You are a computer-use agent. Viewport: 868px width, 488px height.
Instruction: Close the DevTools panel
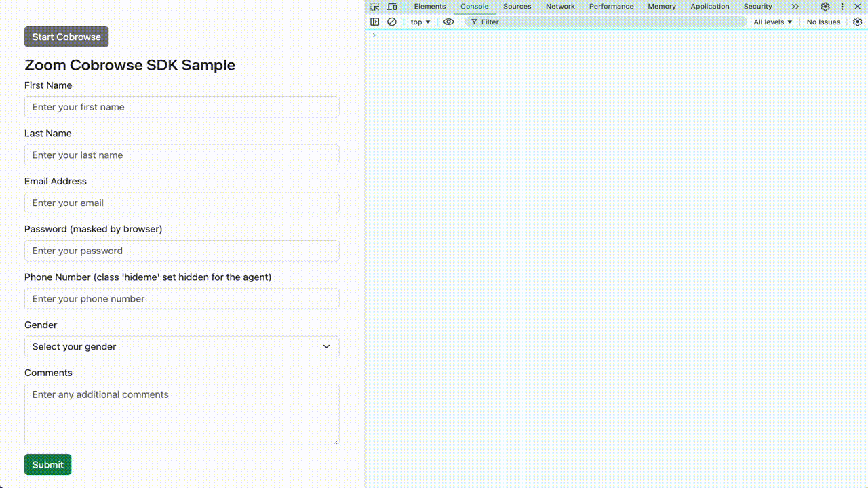coord(858,7)
